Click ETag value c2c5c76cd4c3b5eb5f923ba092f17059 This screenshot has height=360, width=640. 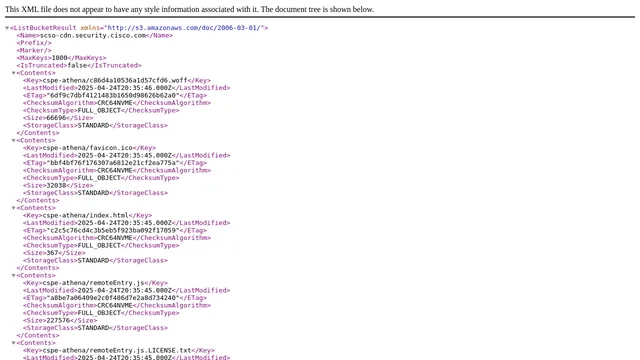click(x=113, y=231)
